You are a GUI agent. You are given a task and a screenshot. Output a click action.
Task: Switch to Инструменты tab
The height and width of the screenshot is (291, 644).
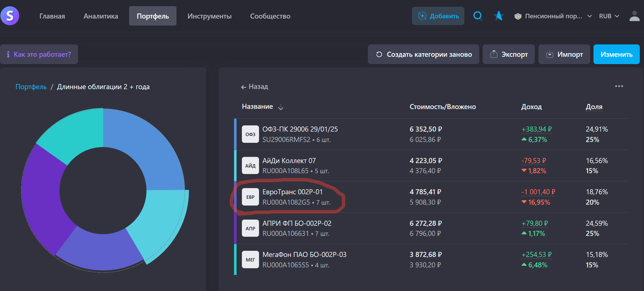[x=209, y=16]
